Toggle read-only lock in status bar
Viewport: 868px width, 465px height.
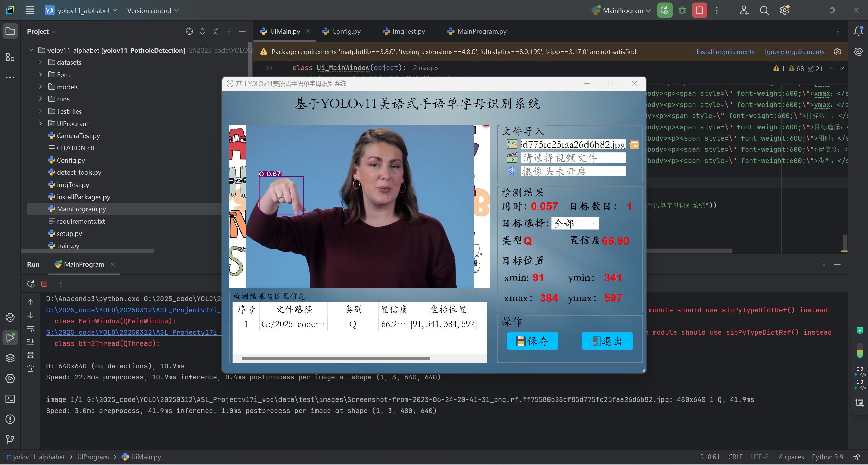[856, 457]
